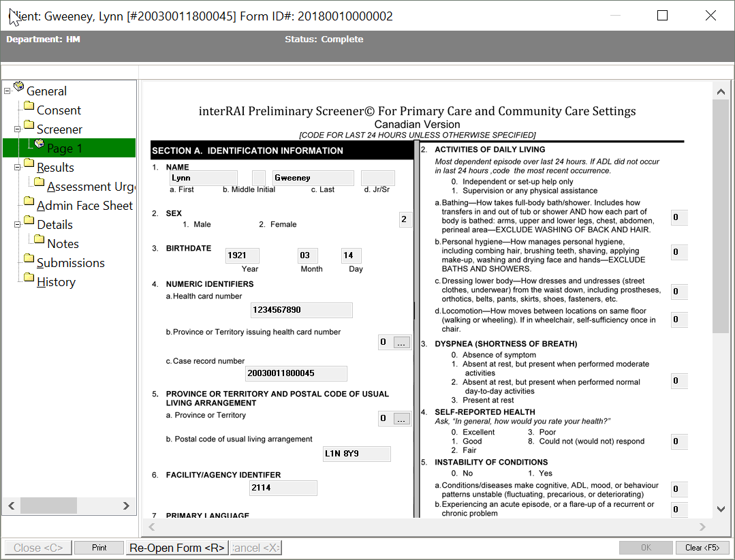
Task: Click the form horizontal scroll right arrow
Action: click(x=702, y=527)
